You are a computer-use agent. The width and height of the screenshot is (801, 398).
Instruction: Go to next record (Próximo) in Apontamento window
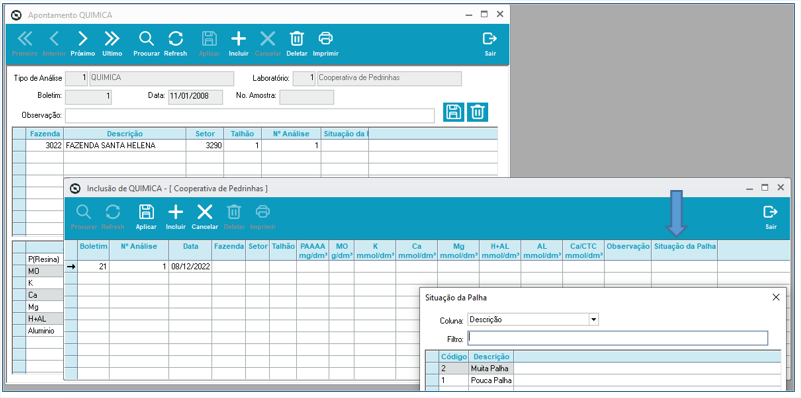[83, 43]
